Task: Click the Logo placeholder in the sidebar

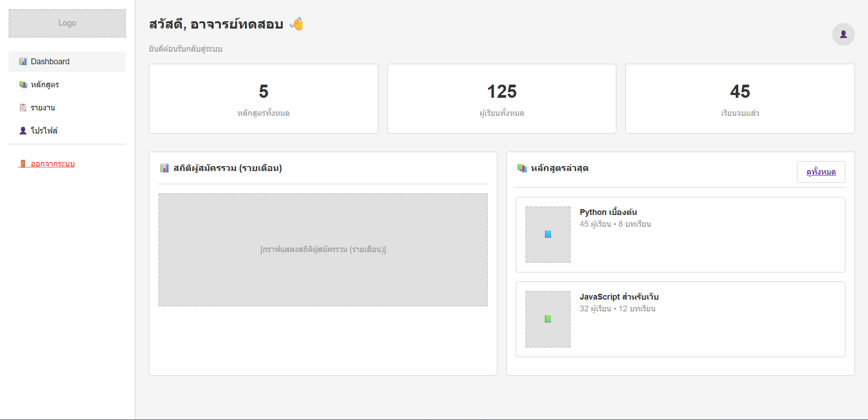Action: [67, 23]
